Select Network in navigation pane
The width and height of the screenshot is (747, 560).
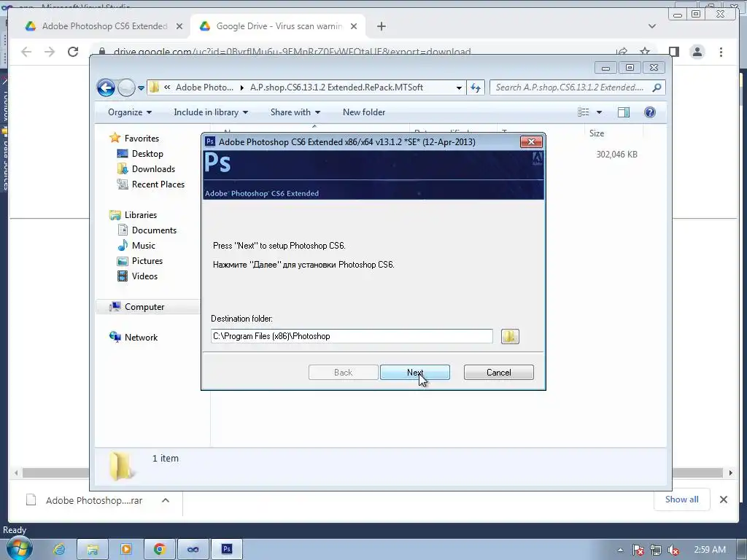(x=141, y=338)
